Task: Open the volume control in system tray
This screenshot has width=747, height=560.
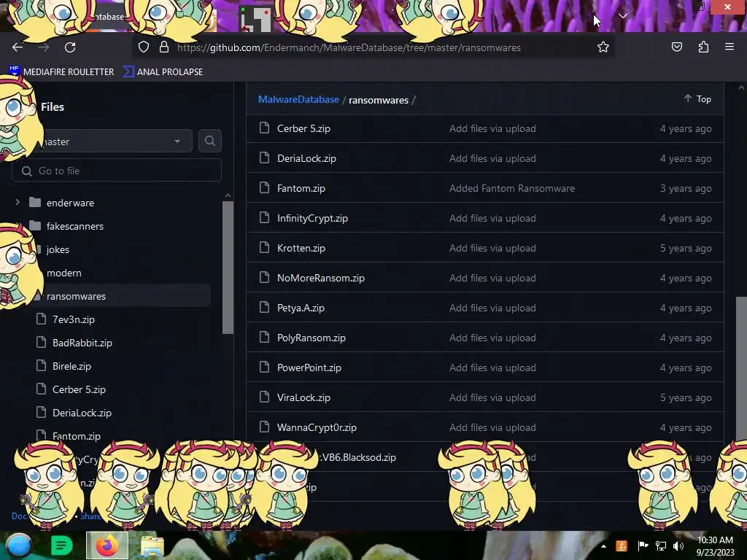Action: click(678, 546)
